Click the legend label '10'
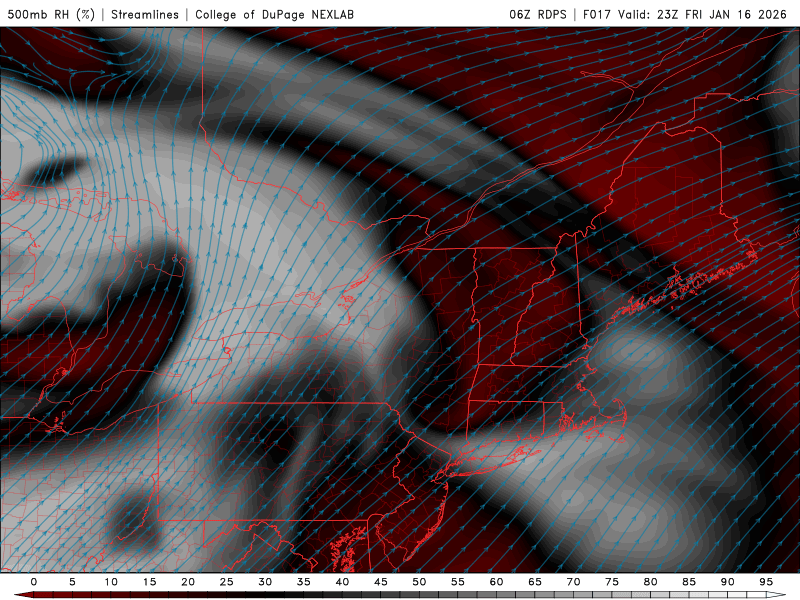The width and height of the screenshot is (800, 600). [x=111, y=582]
